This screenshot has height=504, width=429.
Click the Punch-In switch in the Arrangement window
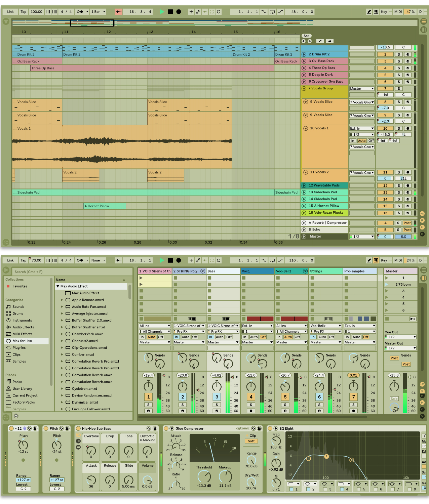coord(264,12)
